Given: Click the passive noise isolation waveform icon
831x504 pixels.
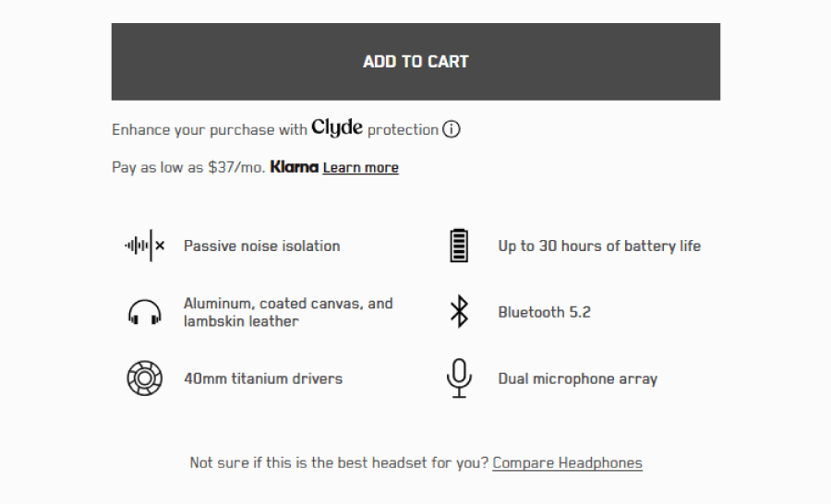Looking at the screenshot, I should pos(145,246).
